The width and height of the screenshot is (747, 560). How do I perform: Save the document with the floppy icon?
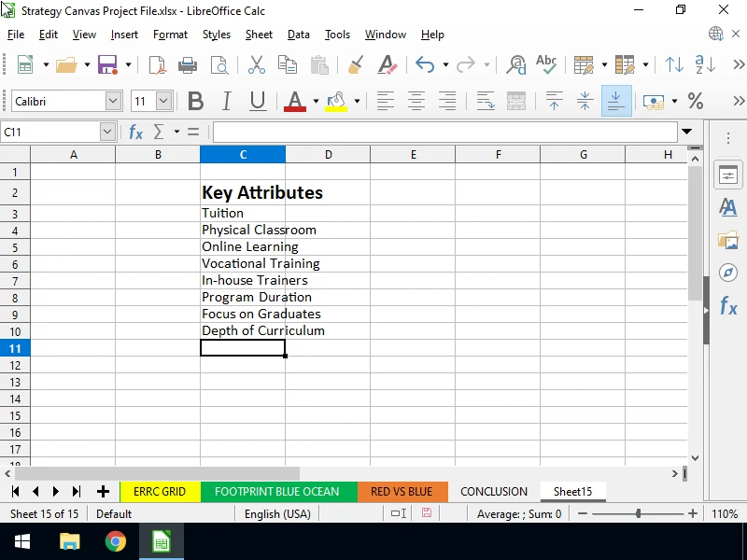[x=107, y=64]
